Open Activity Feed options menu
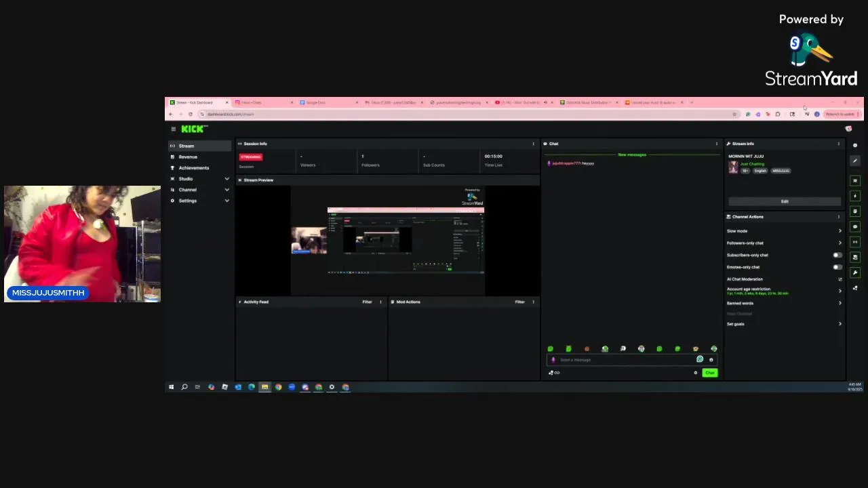 tap(380, 302)
